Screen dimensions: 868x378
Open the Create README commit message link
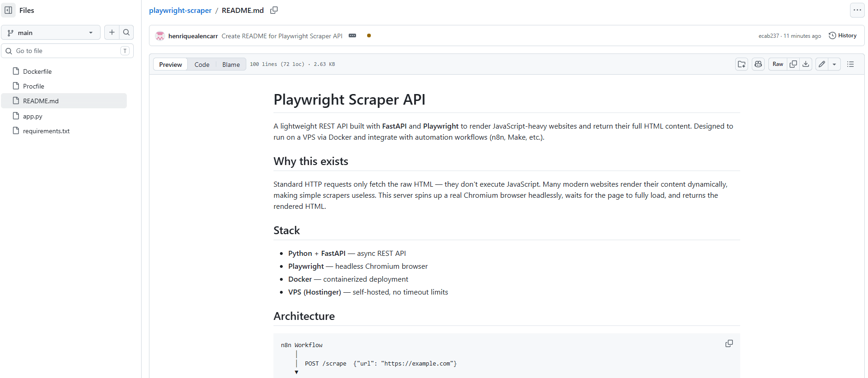click(x=282, y=36)
